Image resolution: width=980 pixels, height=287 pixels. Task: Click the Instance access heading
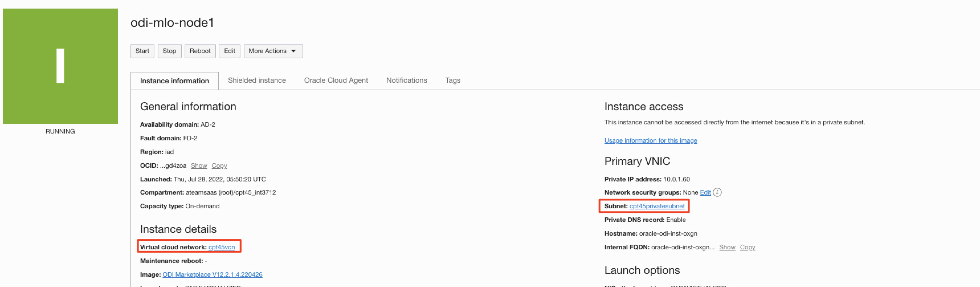click(644, 106)
